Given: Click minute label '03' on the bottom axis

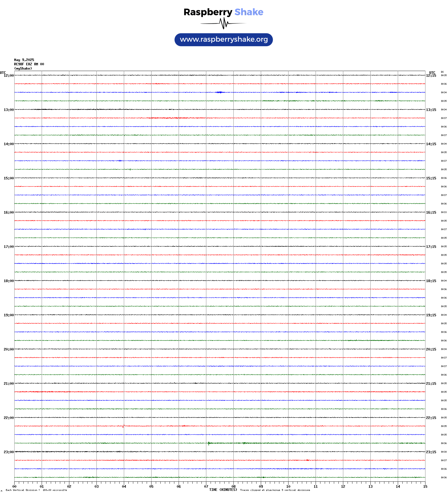Looking at the screenshot, I should 96,487.
